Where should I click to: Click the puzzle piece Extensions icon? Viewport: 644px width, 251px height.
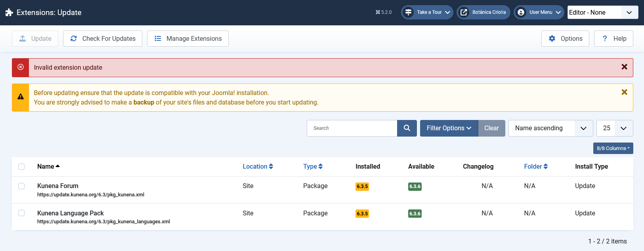pyautogui.click(x=9, y=13)
